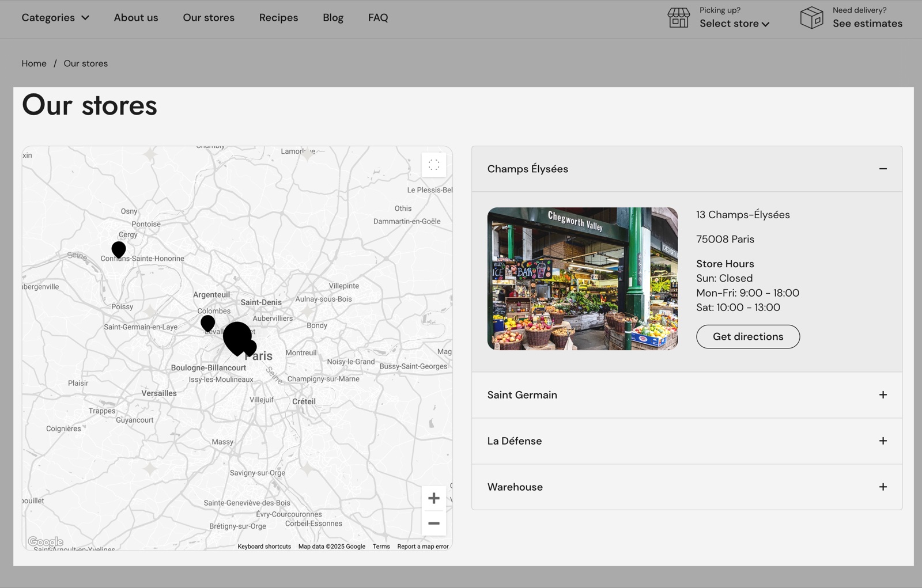This screenshot has width=922, height=588.
Task: Click the store pickup shop icon
Action: click(x=678, y=18)
